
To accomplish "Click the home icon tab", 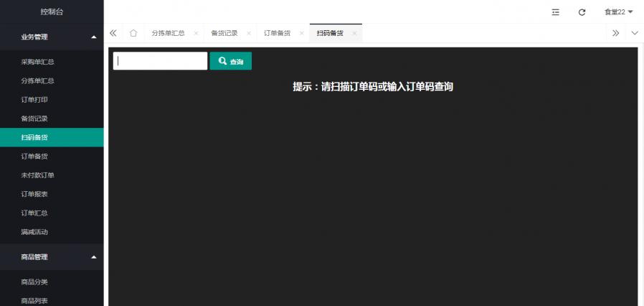I will click(133, 33).
